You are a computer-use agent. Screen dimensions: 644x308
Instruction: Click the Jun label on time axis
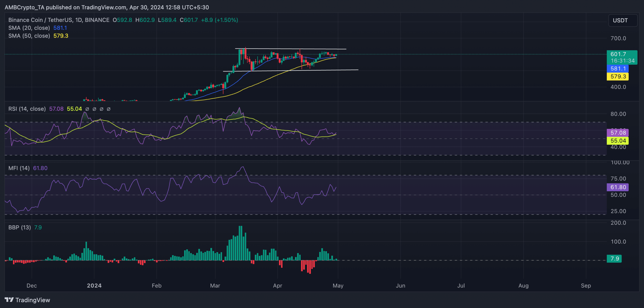click(400, 286)
